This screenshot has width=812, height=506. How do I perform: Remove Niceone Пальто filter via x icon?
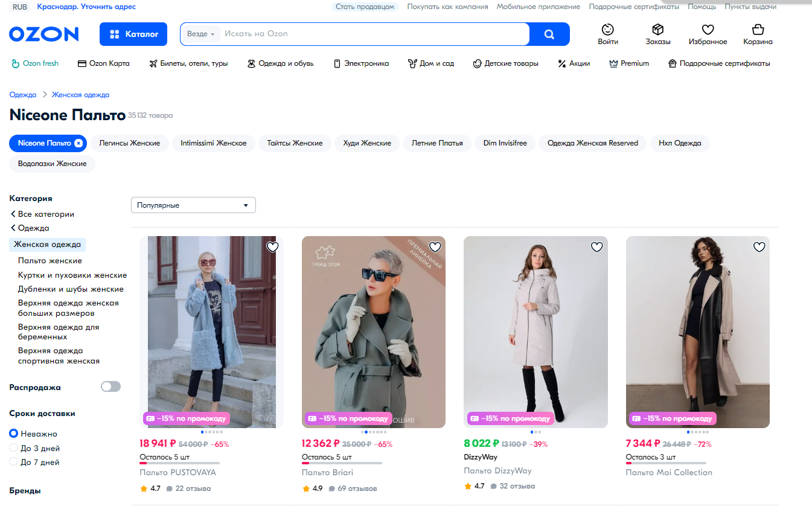pos(78,143)
